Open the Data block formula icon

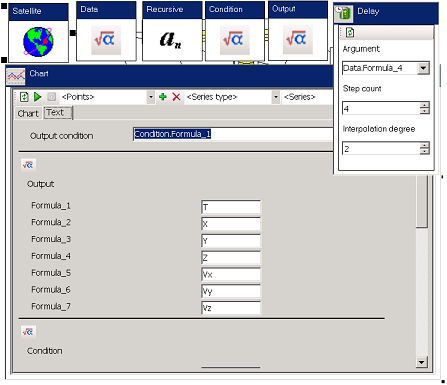(106, 40)
